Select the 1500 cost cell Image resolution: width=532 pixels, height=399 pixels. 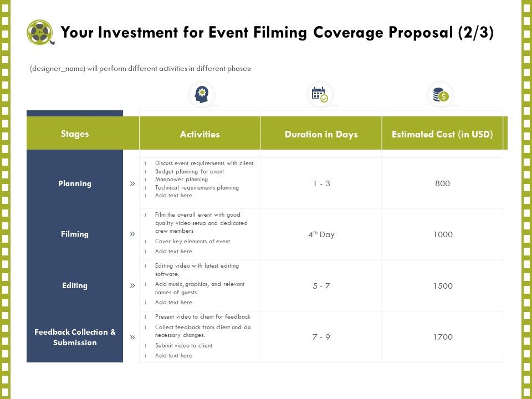[442, 286]
